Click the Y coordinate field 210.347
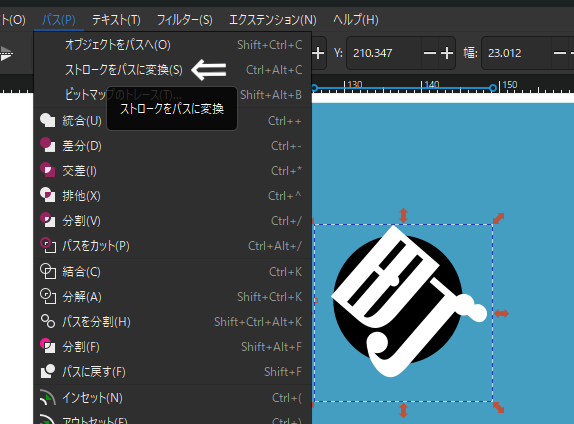 tap(384, 53)
